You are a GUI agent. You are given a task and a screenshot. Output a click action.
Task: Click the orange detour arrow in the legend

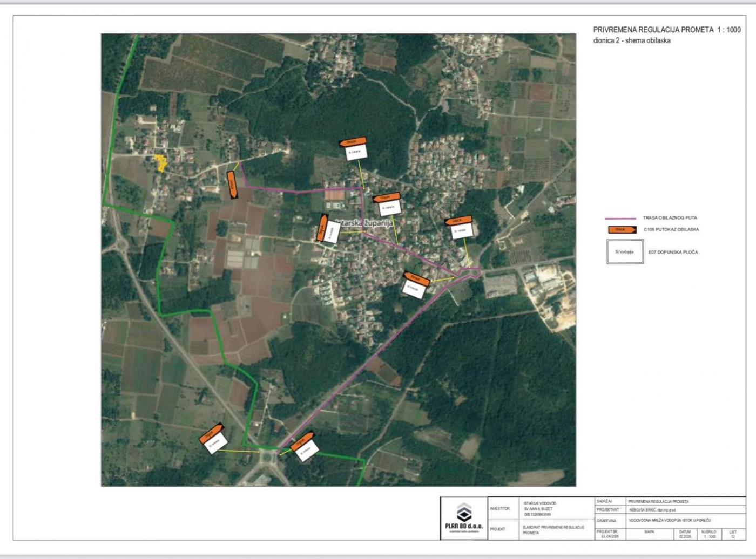point(622,229)
